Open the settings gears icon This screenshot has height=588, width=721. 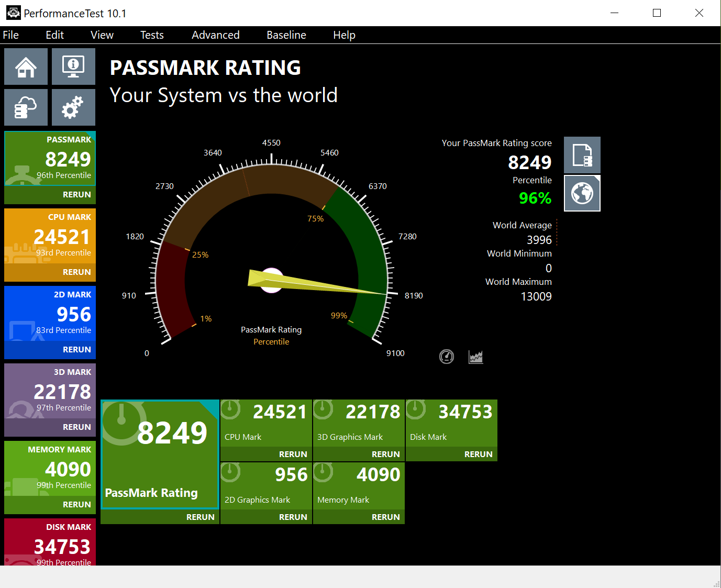click(73, 107)
